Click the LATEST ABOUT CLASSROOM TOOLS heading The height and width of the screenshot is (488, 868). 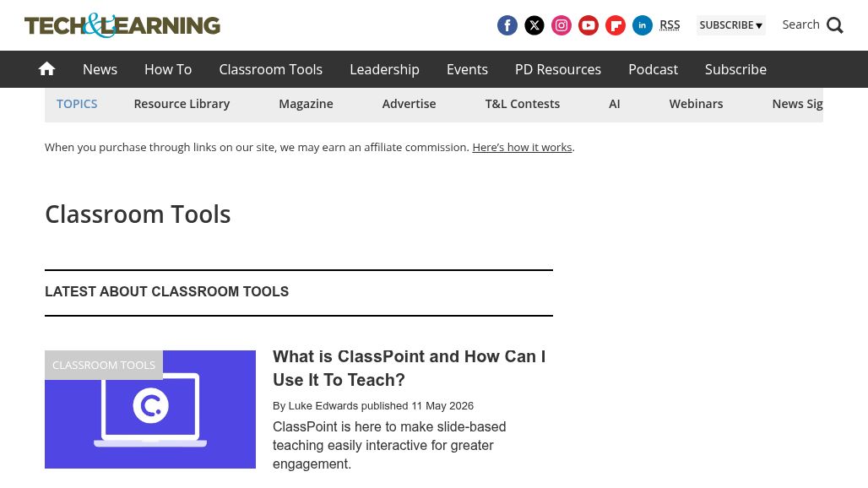166,291
